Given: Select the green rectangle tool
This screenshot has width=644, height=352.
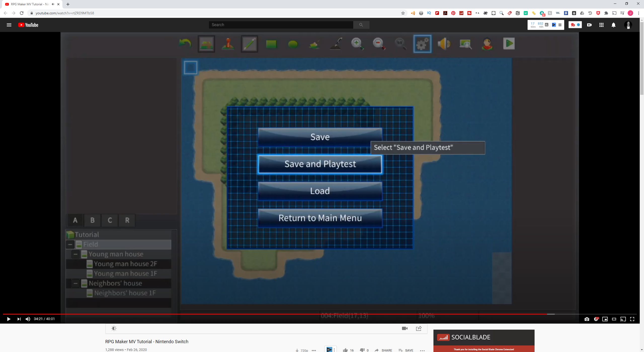Looking at the screenshot, I should 271,44.
